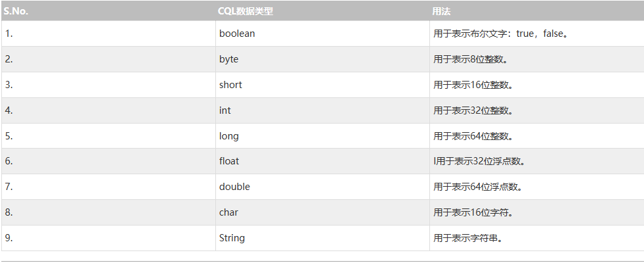
Task: Click row number 1. in the S.No. column
Action: coord(9,34)
